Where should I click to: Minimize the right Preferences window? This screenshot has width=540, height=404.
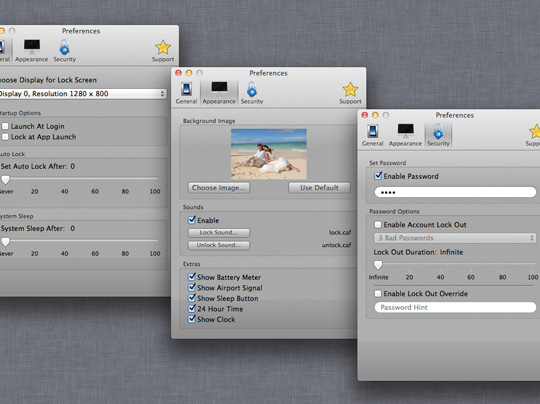pyautogui.click(x=375, y=115)
